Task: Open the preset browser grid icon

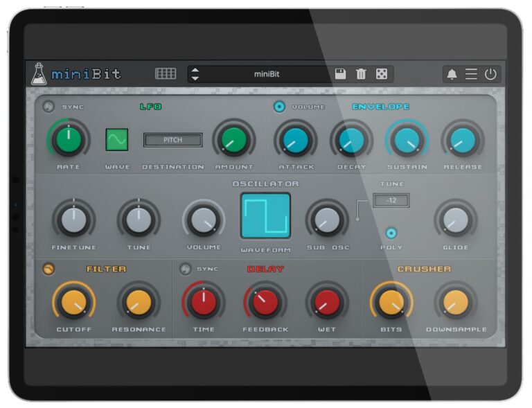Action: (166, 73)
